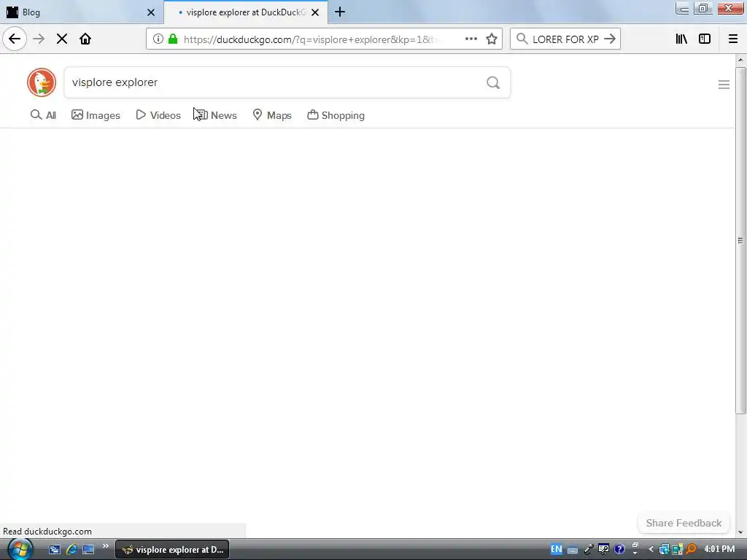Click the address bar URL
747x560 pixels.
tap(311, 39)
